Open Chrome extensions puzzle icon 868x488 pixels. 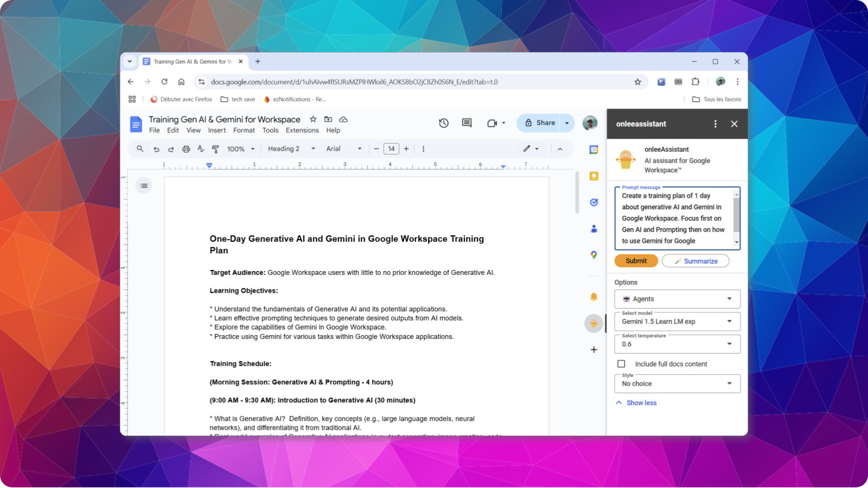point(695,82)
